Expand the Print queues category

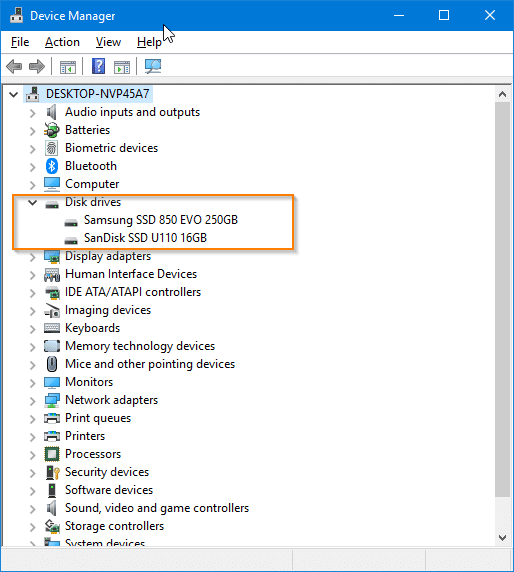click(32, 419)
